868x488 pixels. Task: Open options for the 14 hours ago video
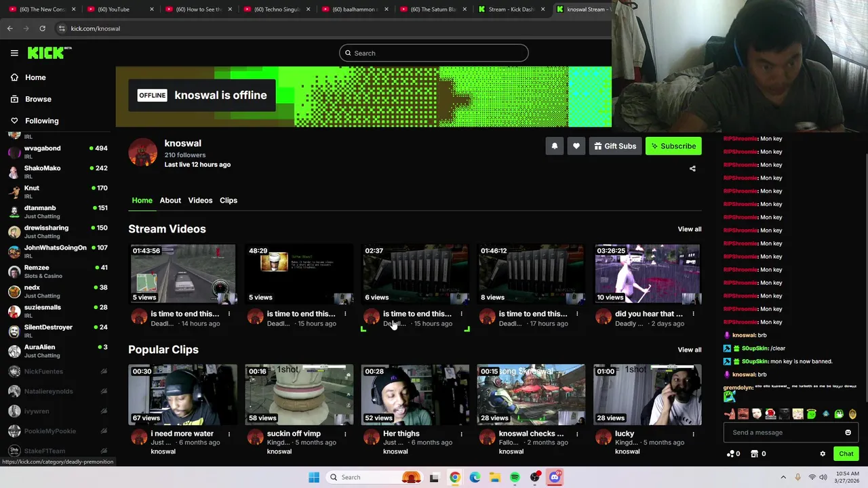(x=229, y=314)
